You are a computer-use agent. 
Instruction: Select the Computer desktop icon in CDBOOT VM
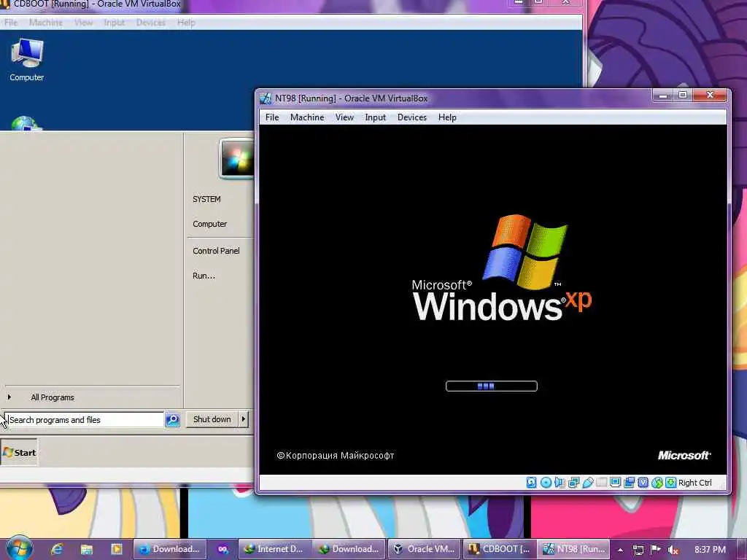coord(27,60)
